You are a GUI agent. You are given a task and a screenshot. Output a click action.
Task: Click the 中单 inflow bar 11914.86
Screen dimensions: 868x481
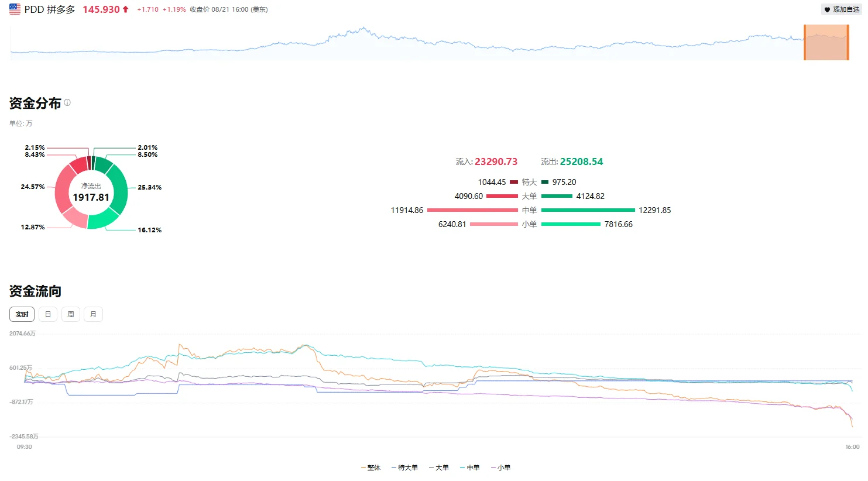pyautogui.click(x=472, y=210)
